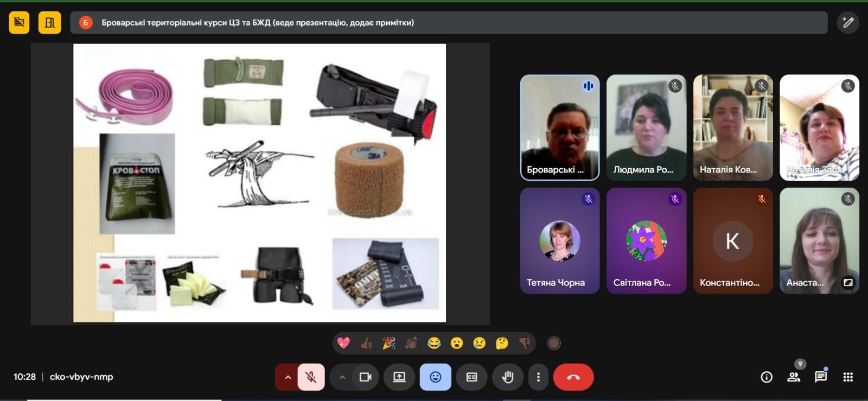Unmute the microphone

(x=311, y=377)
